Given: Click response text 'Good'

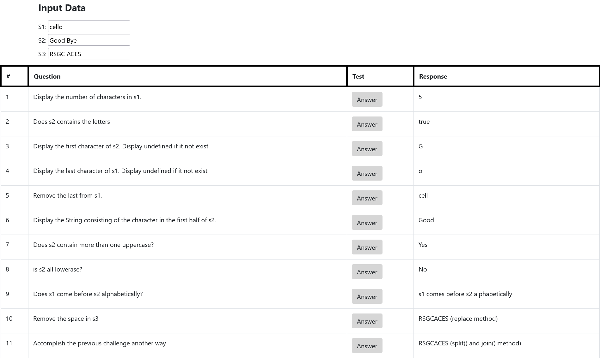Looking at the screenshot, I should [x=426, y=220].
